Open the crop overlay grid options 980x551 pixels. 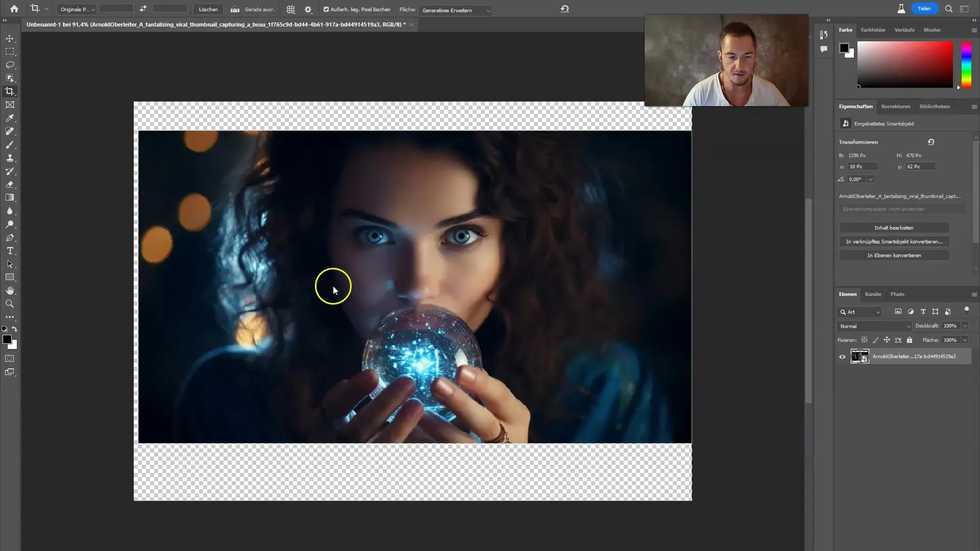(x=290, y=9)
